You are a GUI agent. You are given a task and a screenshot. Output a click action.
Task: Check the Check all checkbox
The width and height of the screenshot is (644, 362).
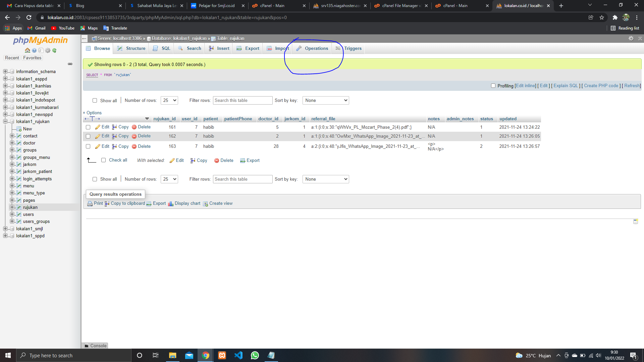click(103, 160)
